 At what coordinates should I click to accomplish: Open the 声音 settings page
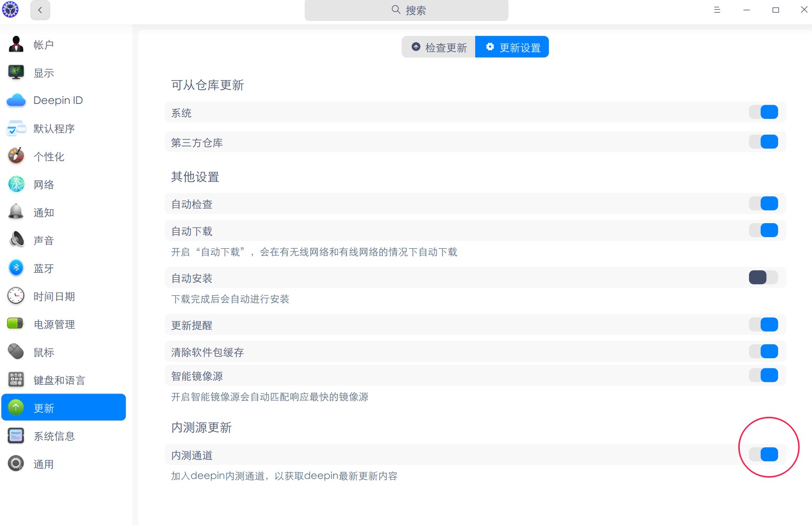(x=64, y=240)
